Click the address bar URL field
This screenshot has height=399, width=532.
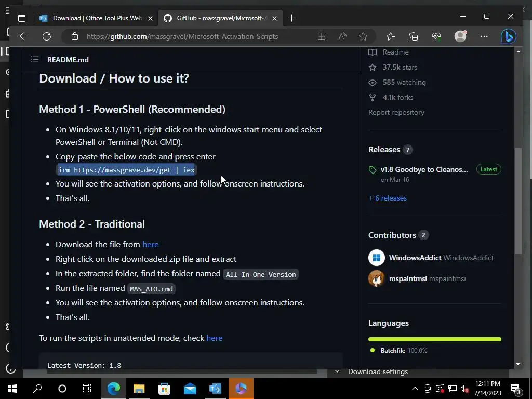pos(182,36)
